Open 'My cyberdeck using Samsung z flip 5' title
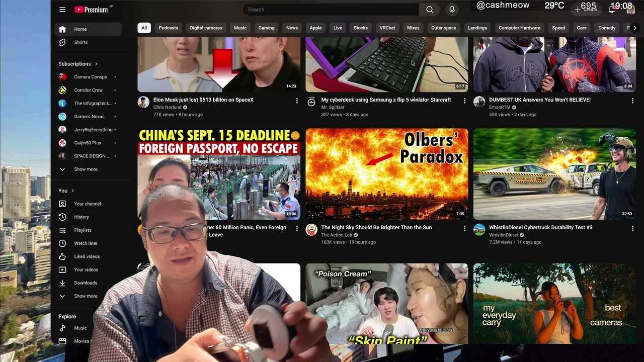The height and width of the screenshot is (362, 644). point(386,100)
